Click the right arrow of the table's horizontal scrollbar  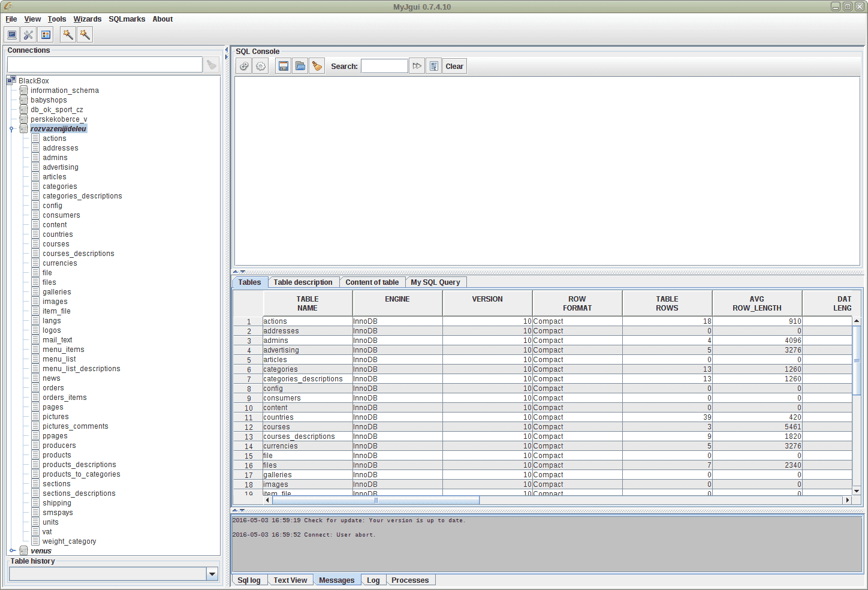[x=847, y=500]
